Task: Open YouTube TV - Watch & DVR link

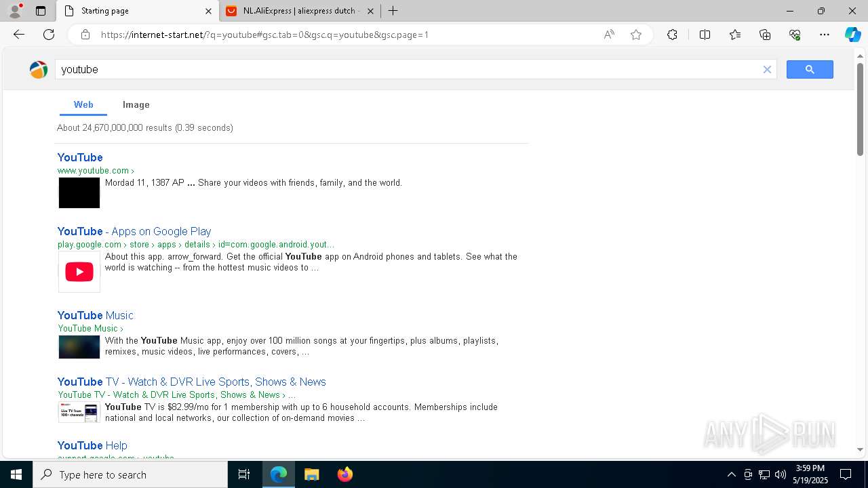Action: pos(191,382)
